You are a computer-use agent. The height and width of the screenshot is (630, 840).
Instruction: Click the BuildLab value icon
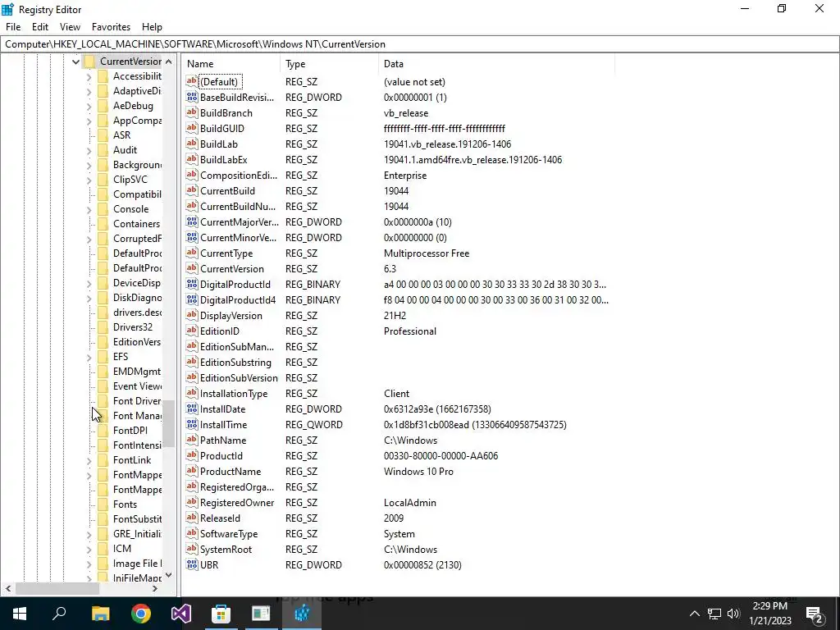coord(192,144)
